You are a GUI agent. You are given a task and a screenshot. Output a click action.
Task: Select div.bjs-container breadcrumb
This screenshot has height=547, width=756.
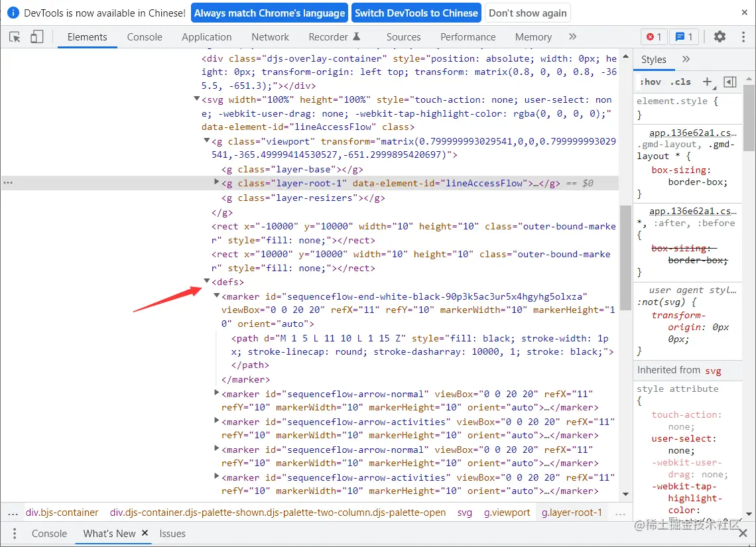tap(62, 513)
